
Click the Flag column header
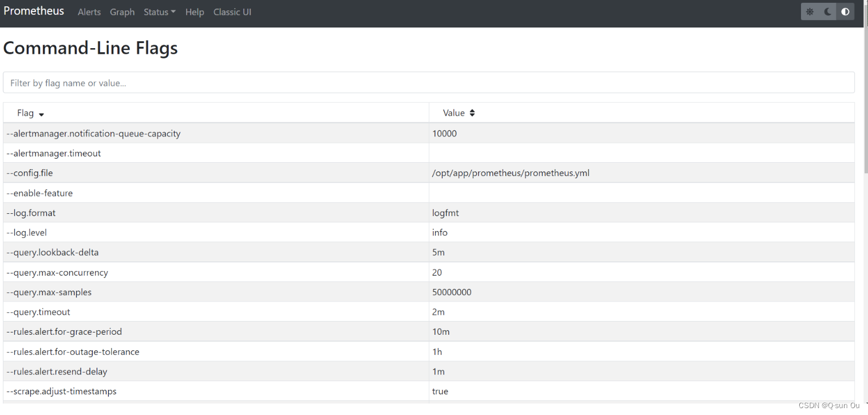tap(216, 113)
